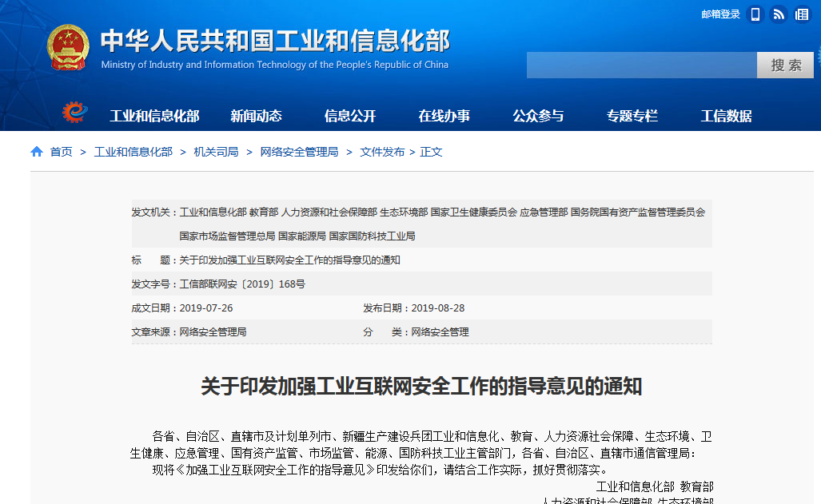821x504 pixels.
Task: Click the 搜索 search button
Action: click(785, 65)
